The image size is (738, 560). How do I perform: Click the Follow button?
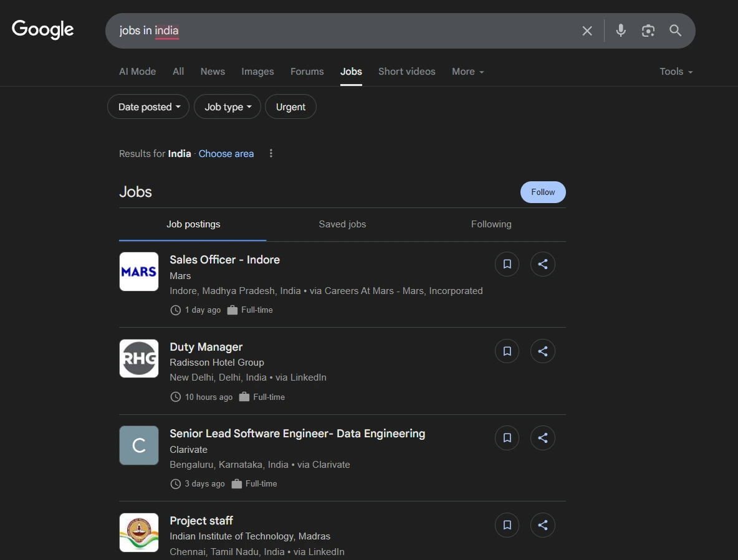pyautogui.click(x=543, y=192)
